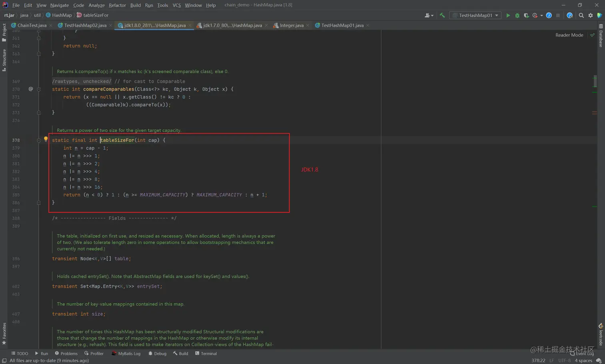Image resolution: width=605 pixels, height=364 pixels.
Task: Open Event Log in status bar
Action: [582, 354]
